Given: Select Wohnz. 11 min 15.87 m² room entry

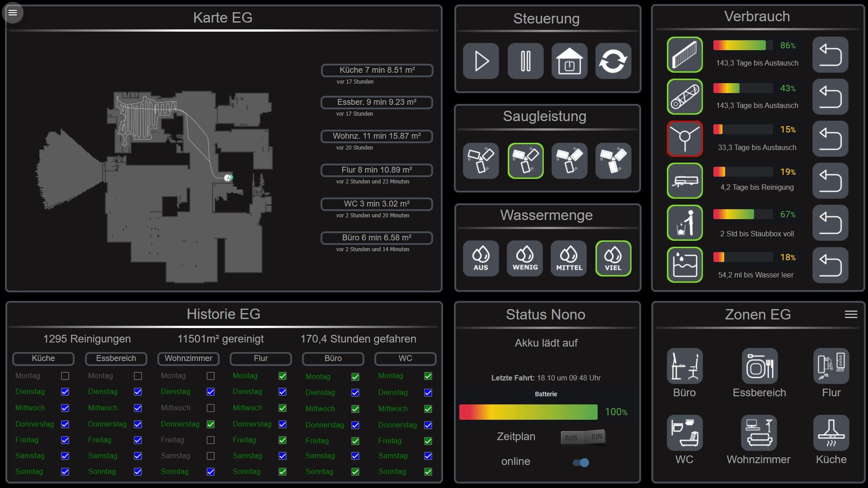Looking at the screenshot, I should 377,136.
